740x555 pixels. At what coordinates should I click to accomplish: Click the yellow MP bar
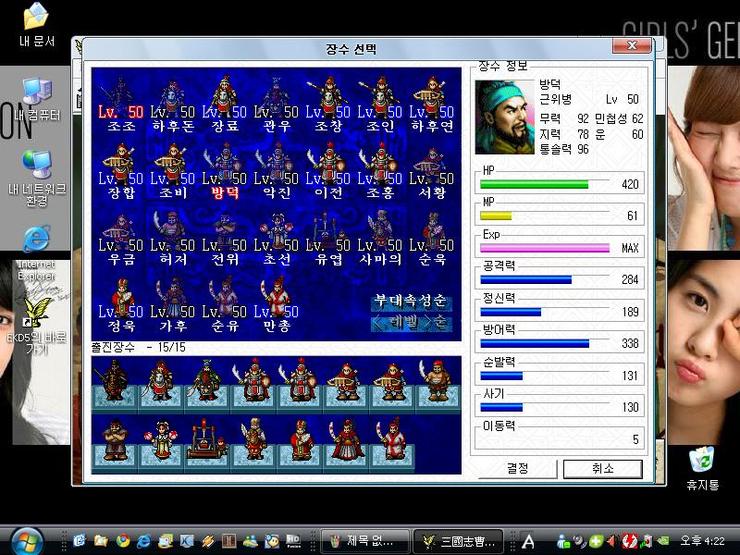coord(496,216)
